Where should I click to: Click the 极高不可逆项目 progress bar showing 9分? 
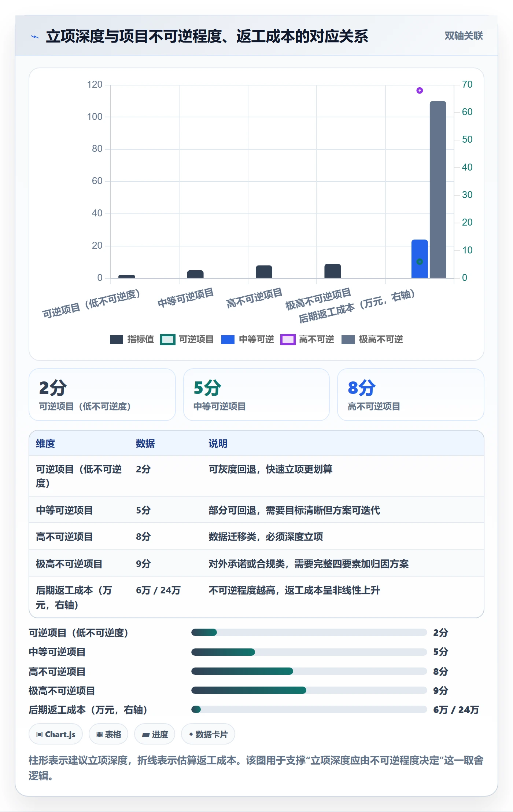click(x=309, y=690)
